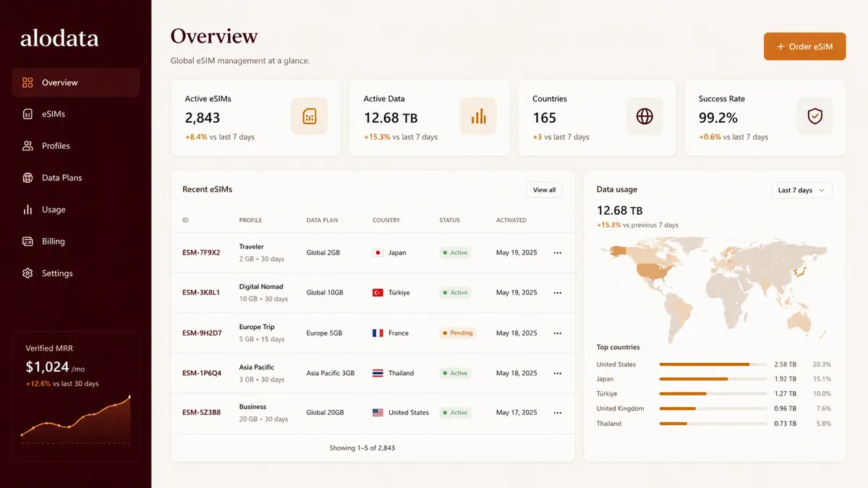Click the Billing card icon in sidebar
The height and width of the screenshot is (488, 868).
click(27, 241)
